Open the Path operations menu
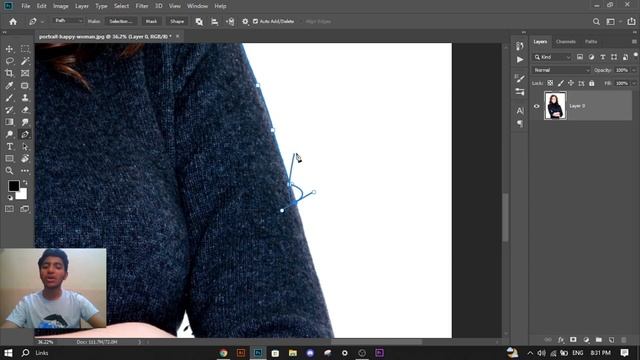 (199, 22)
